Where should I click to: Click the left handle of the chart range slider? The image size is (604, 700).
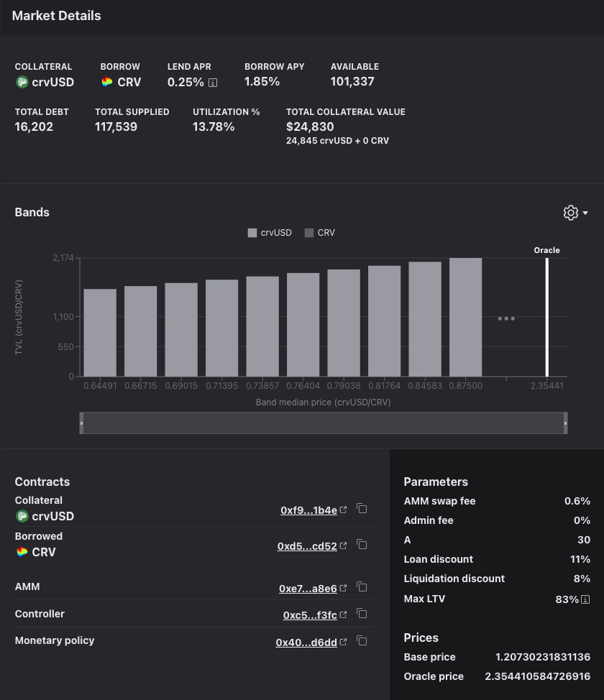coord(81,423)
